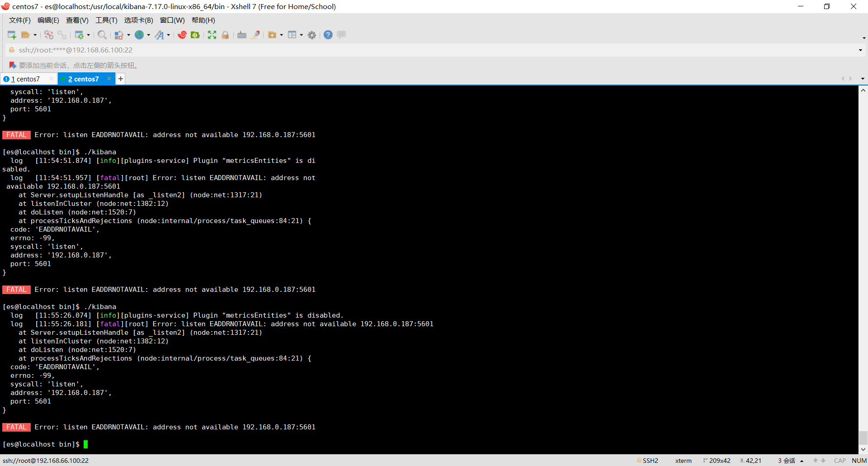Open the 编辑(E) menu
The image size is (868, 466).
click(x=48, y=20)
